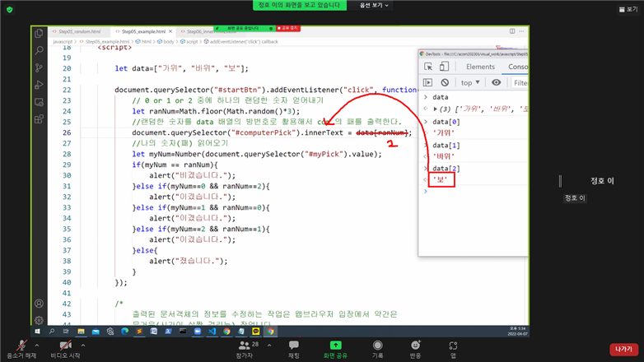Expand the logged data array triangle
Image resolution: width=644 pixels, height=362 pixels.
pyautogui.click(x=435, y=109)
